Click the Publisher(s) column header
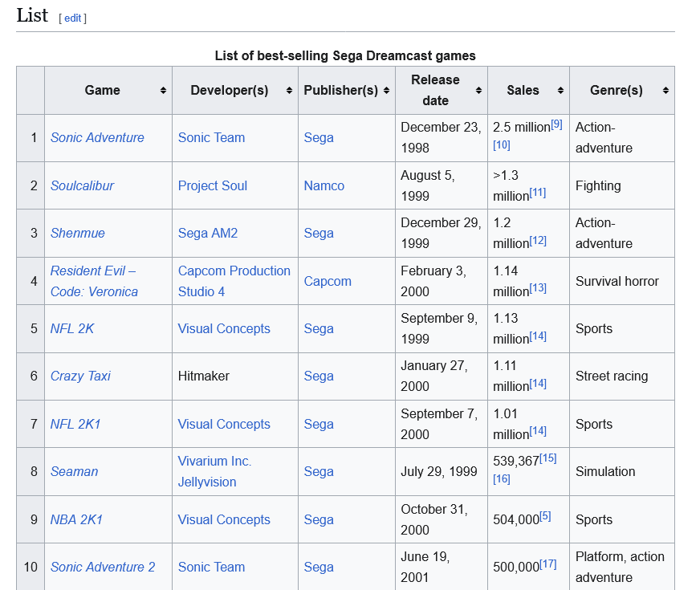 pos(347,91)
